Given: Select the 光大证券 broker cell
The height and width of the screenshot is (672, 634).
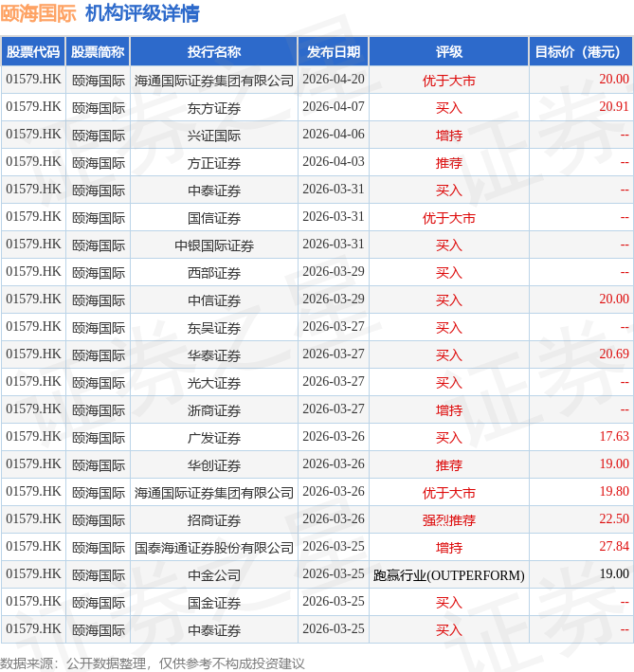Looking at the screenshot, I should tap(214, 382).
